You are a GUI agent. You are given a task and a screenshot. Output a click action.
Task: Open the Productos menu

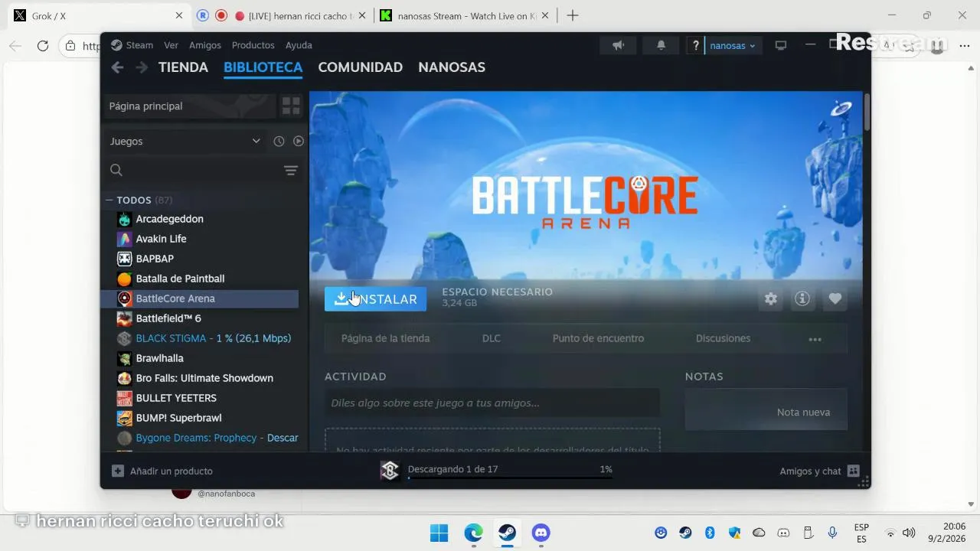pos(253,45)
